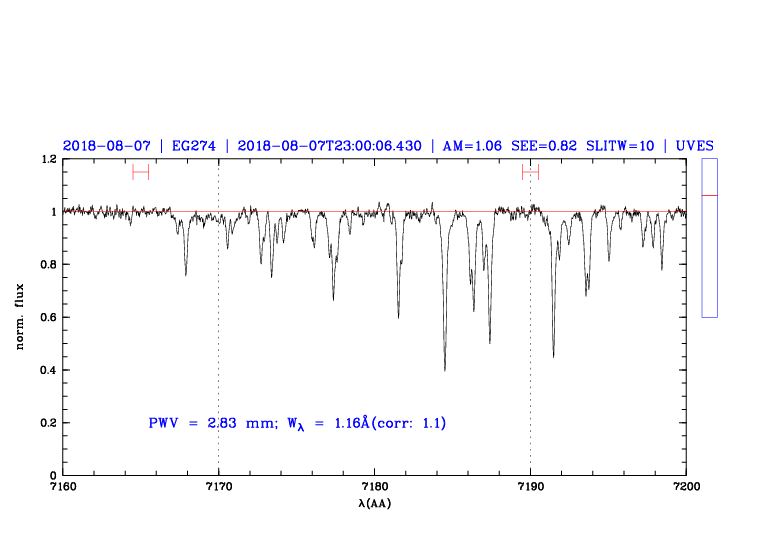Click the left red range marker near 7165
Viewport: 782px width, 542px height.
tap(140, 172)
